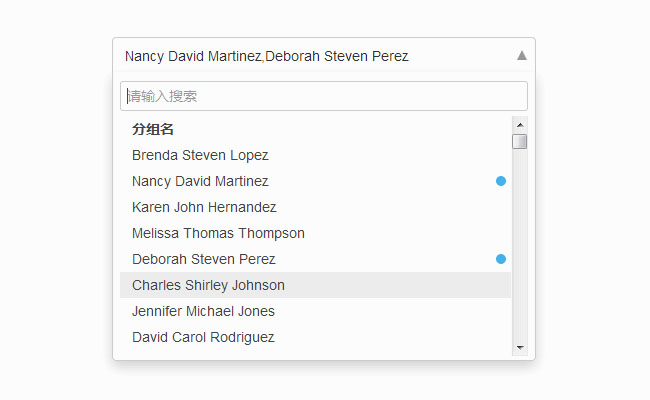This screenshot has height=400, width=650.
Task: Click the scrollbar up arrow
Action: coord(519,124)
